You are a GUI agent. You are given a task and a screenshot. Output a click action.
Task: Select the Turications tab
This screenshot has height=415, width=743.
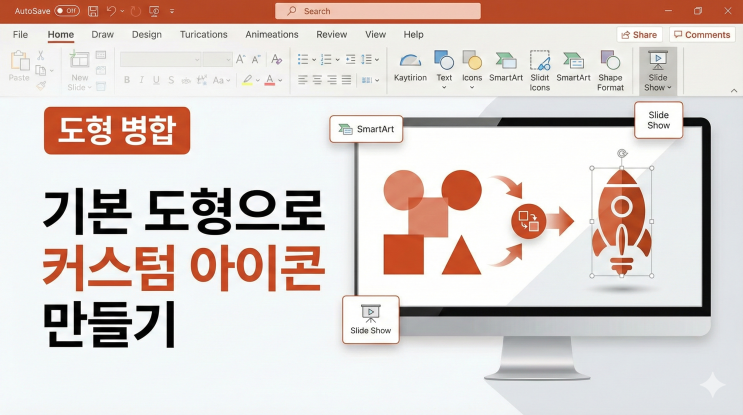tap(204, 35)
